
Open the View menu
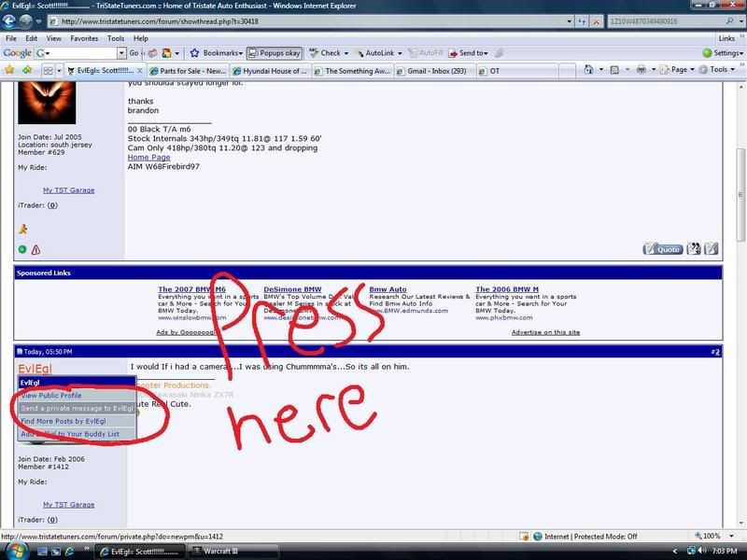click(53, 38)
